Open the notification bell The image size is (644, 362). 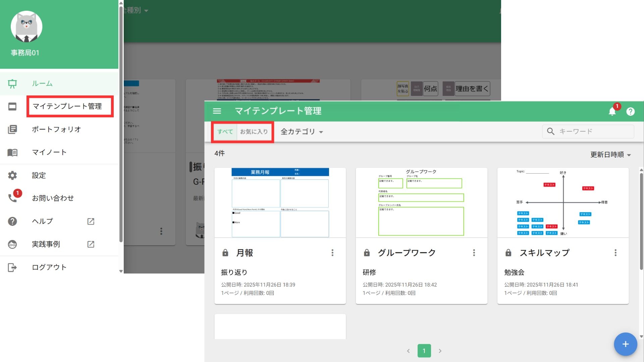(612, 111)
